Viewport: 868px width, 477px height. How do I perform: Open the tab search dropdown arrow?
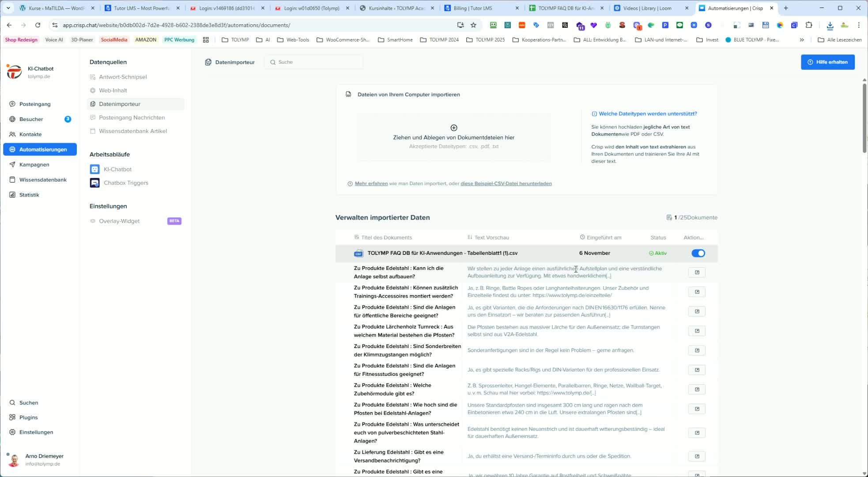click(x=8, y=8)
